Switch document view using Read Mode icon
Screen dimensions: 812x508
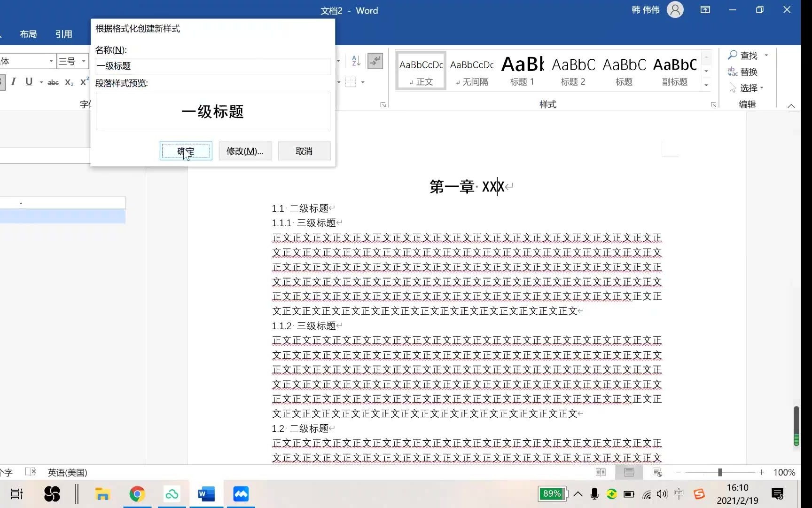coord(601,472)
